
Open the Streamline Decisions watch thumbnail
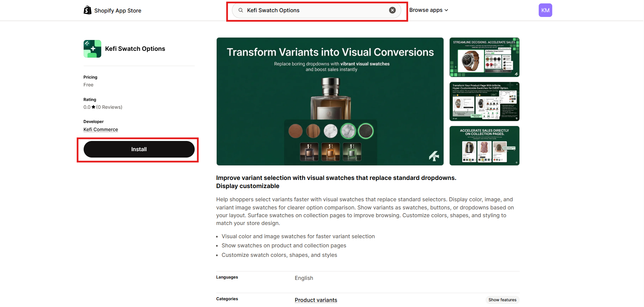484,57
